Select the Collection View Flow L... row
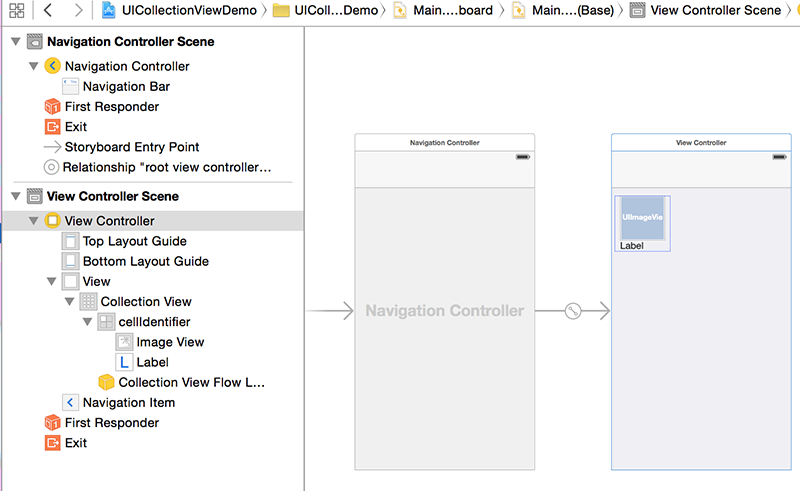Image resolution: width=800 pixels, height=491 pixels. [x=153, y=382]
